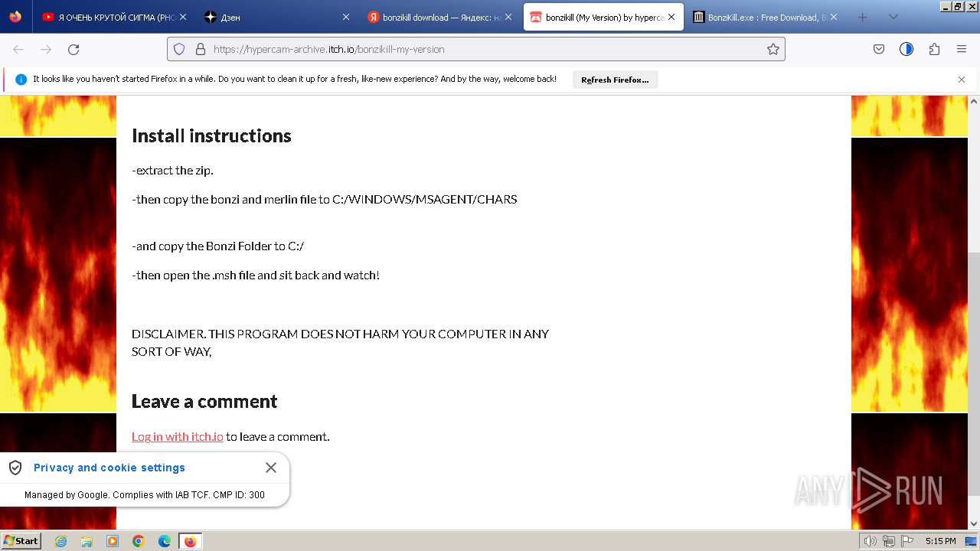The image size is (980, 551).
Task: Open the Windows Start menu
Action: [x=21, y=540]
